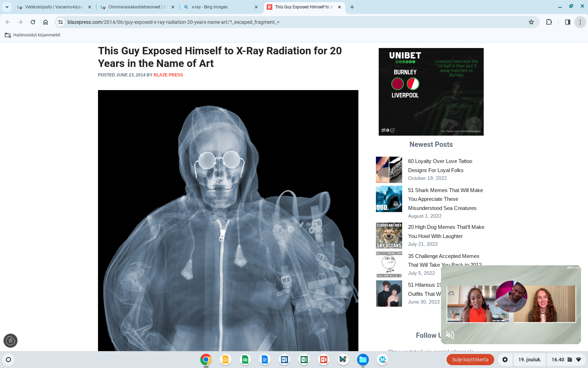Click the Wi-Fi status icon
This screenshot has width=588, height=368.
tap(579, 360)
